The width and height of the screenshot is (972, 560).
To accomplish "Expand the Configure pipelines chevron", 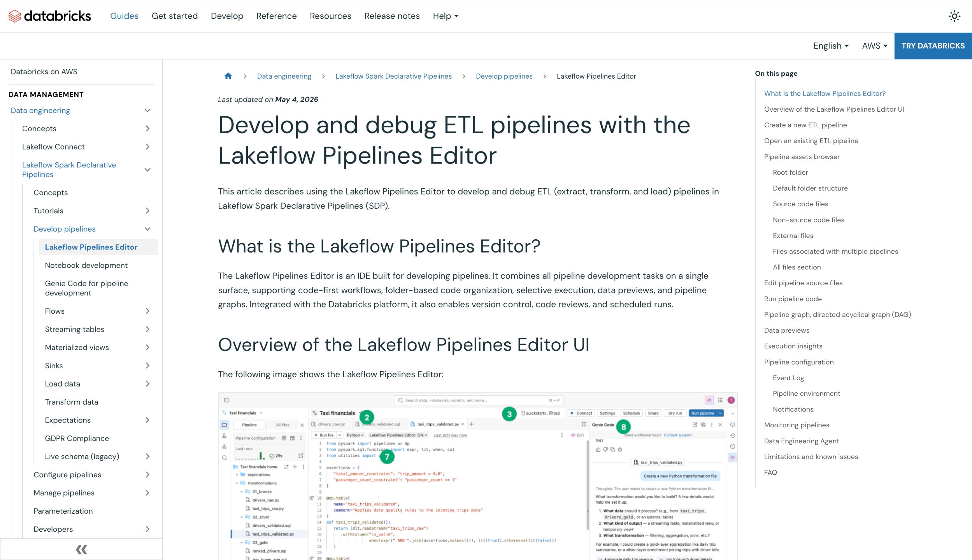I will [x=147, y=474].
